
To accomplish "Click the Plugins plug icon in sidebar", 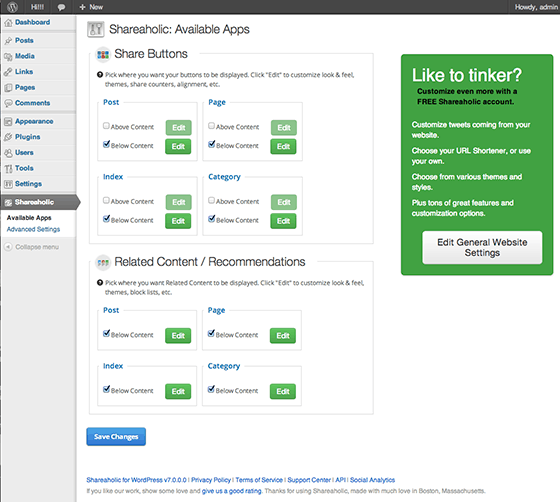I will 8,137.
